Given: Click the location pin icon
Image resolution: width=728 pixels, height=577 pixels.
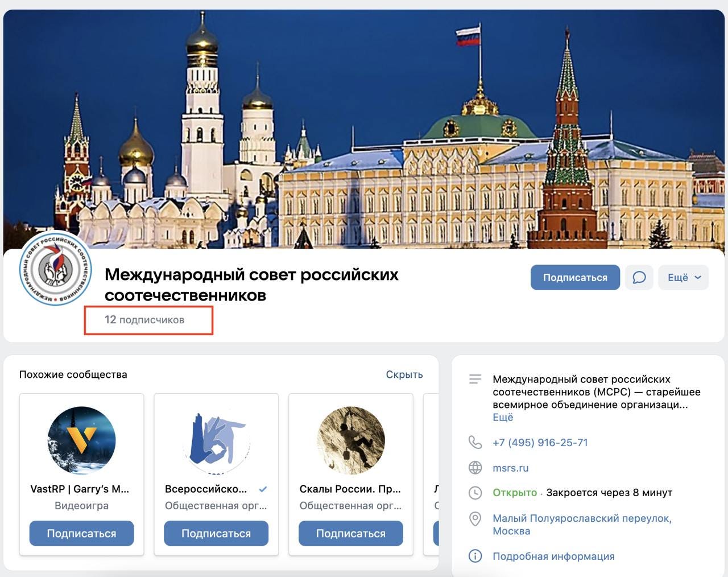Looking at the screenshot, I should point(475,519).
